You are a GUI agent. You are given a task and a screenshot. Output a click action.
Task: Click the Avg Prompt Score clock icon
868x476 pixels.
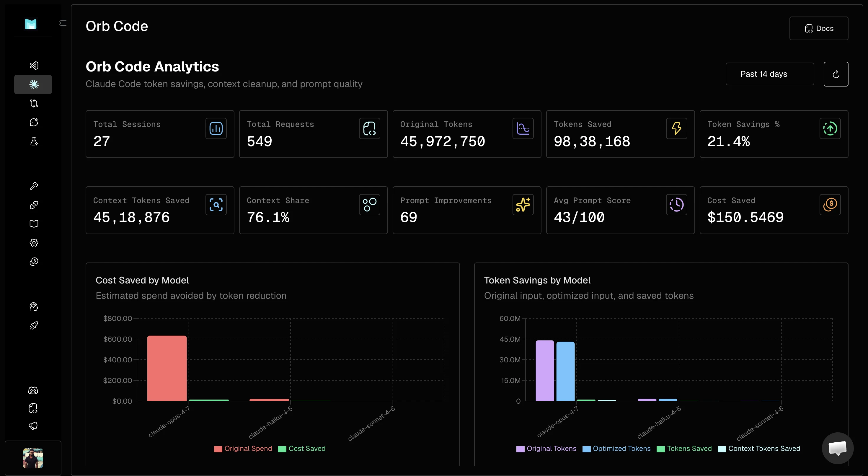point(676,205)
